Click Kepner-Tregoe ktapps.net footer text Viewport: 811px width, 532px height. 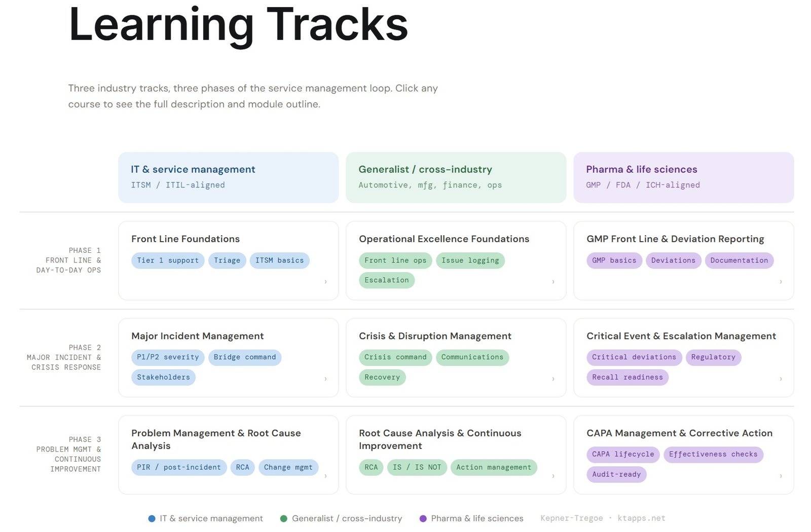603,518
